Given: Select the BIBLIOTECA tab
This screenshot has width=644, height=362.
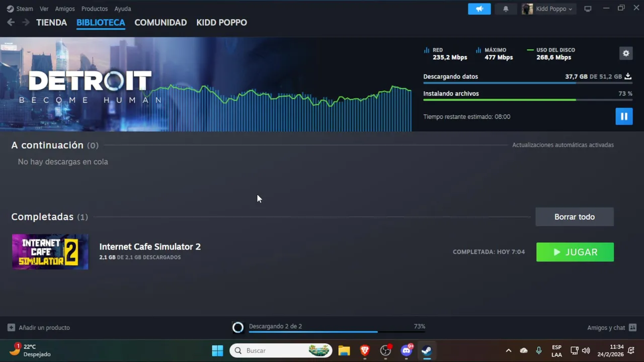Looking at the screenshot, I should tap(101, 23).
